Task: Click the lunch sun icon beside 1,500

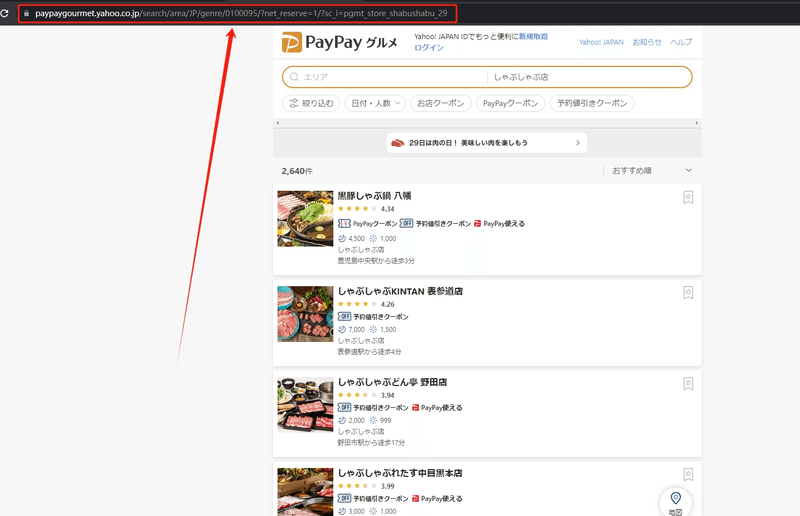Action: tap(373, 330)
